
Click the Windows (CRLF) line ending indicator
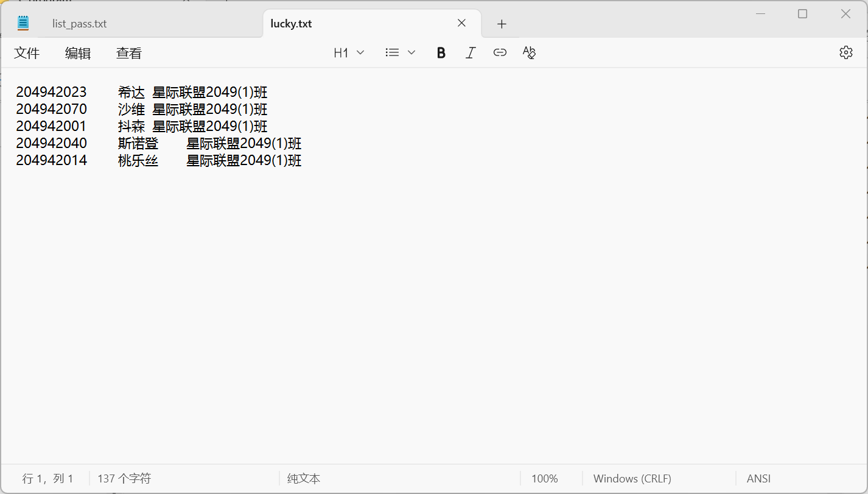(x=632, y=479)
